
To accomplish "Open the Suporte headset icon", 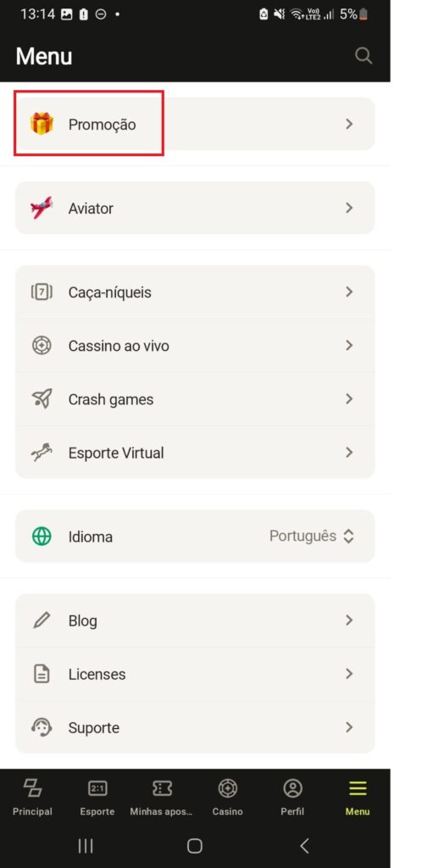I will click(42, 726).
